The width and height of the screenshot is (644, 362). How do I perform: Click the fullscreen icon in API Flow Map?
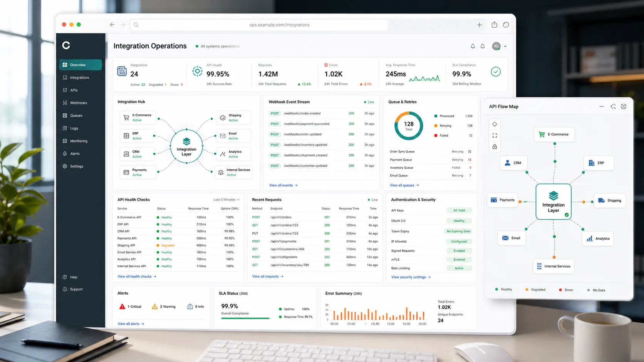495,135
